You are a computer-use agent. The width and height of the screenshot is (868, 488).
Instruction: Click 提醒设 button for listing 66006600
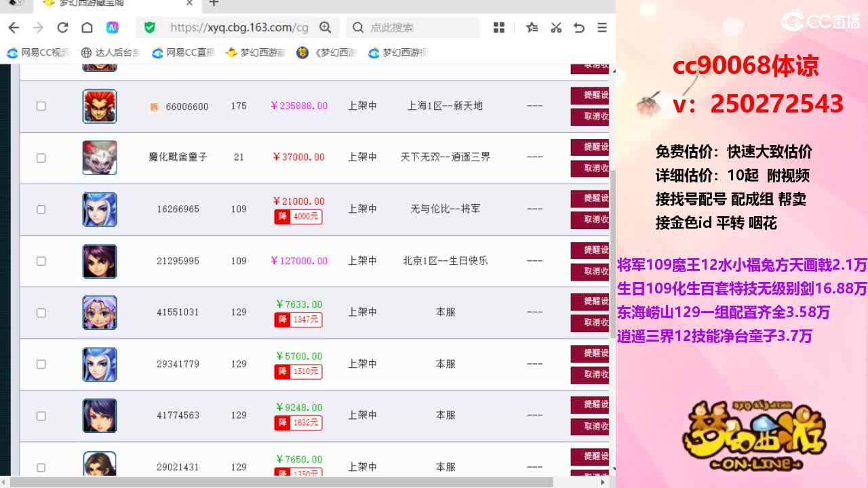[x=590, y=95]
